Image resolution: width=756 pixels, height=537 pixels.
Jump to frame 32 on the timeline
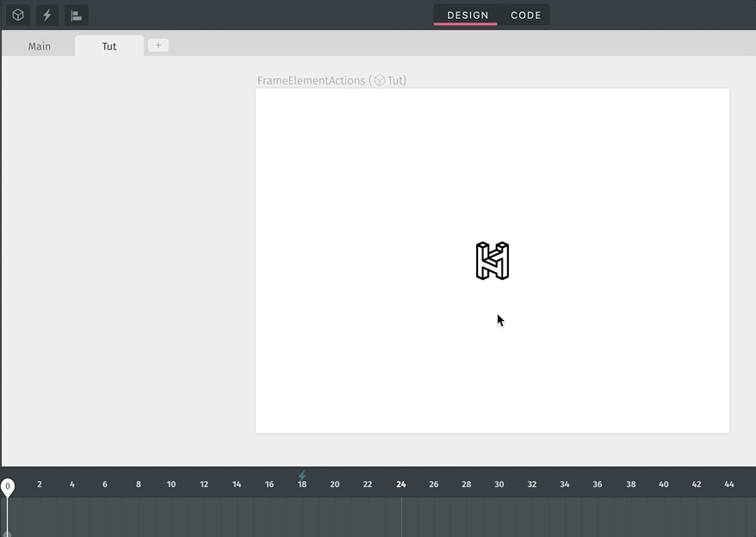point(532,485)
